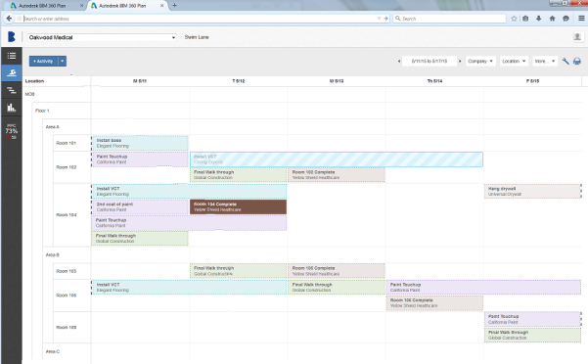Expand the More options dropdown

coord(545,61)
